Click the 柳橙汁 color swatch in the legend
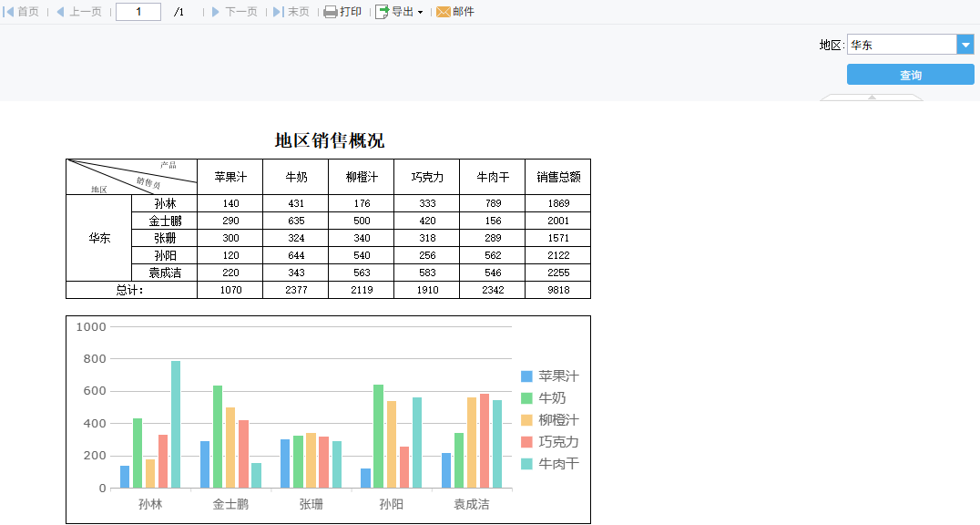 coord(526,419)
